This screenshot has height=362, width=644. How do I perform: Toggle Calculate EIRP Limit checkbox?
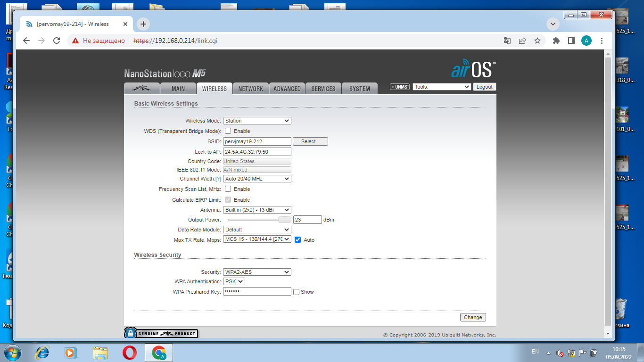pos(228,200)
